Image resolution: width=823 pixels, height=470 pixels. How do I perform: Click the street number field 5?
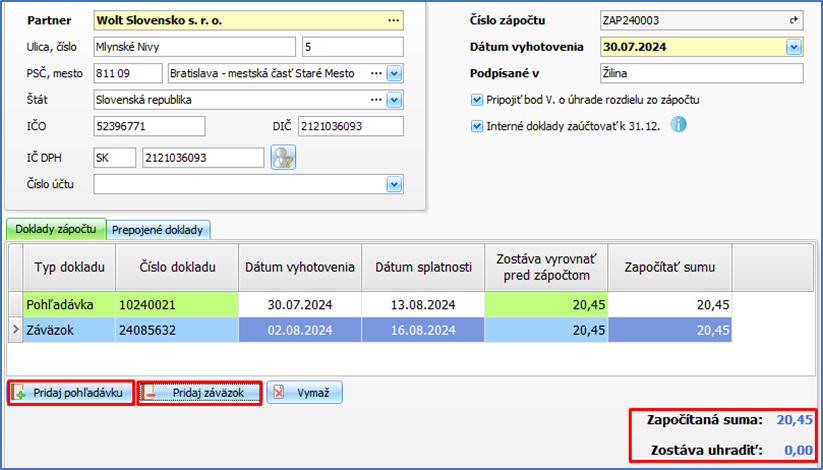(353, 47)
